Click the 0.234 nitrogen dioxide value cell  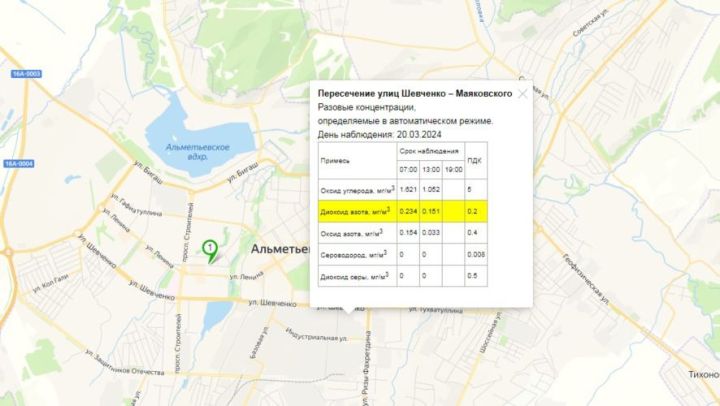408,211
